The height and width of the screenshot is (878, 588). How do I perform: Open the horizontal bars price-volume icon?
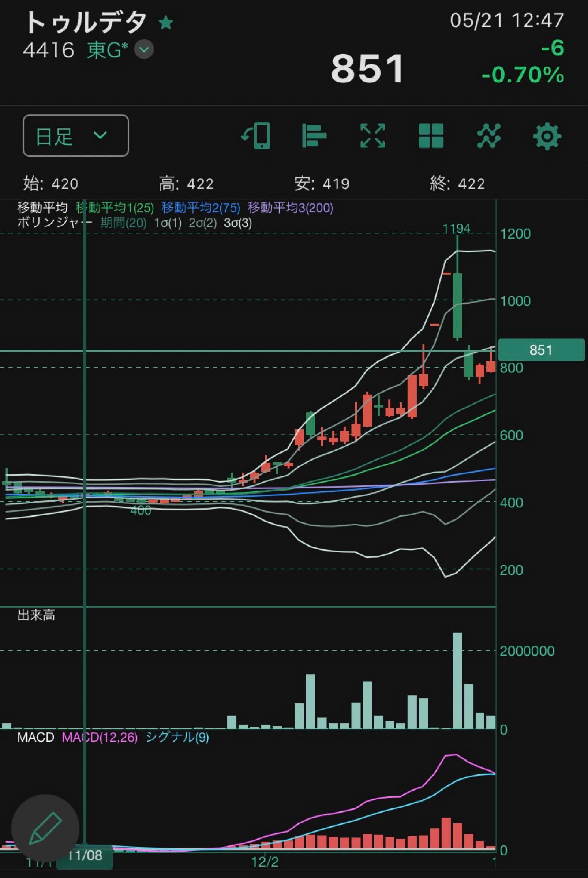click(x=314, y=136)
